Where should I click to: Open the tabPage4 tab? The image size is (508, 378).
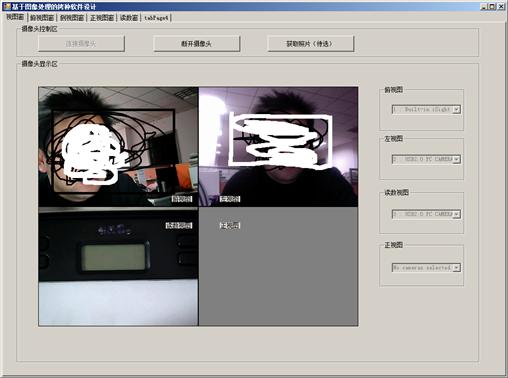pos(156,18)
